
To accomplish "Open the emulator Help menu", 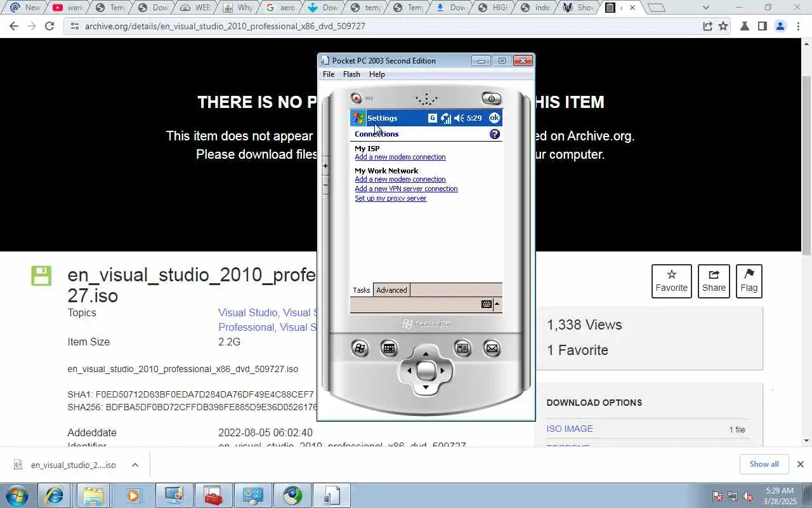I will click(x=377, y=74).
